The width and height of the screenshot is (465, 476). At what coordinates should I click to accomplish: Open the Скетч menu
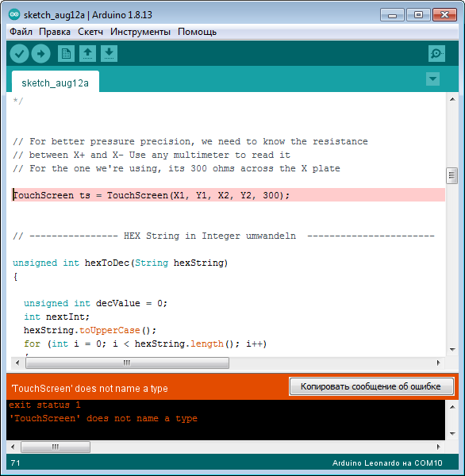pyautogui.click(x=90, y=32)
